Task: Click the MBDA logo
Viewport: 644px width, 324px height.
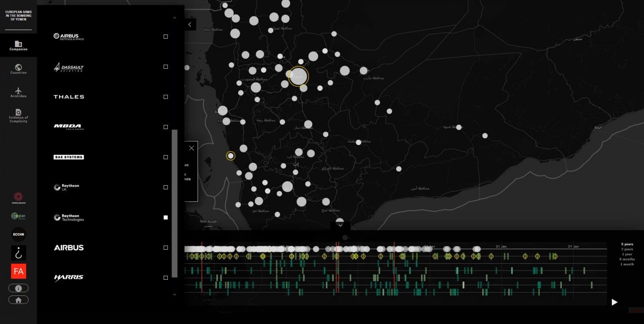Action: 69,127
